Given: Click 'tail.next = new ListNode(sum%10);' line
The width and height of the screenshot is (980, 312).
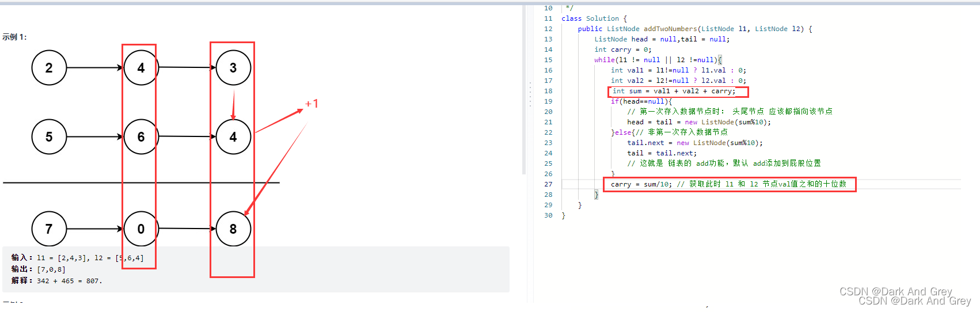Looking at the screenshot, I should point(695,143).
